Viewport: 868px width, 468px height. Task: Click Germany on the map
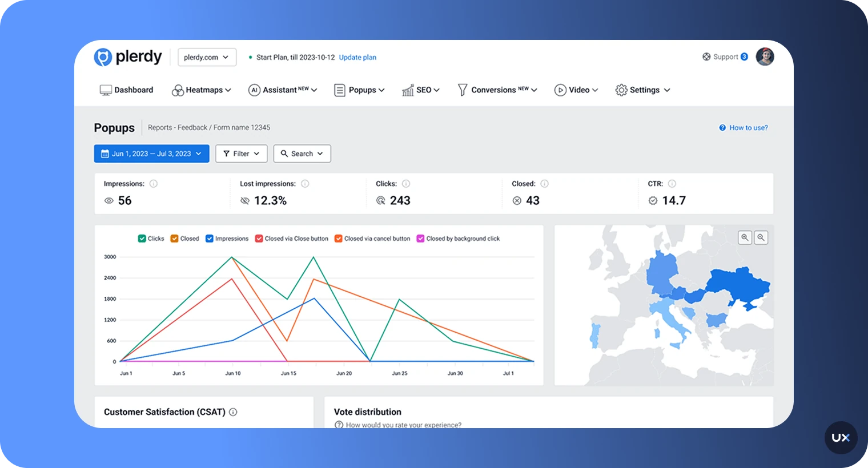click(662, 274)
